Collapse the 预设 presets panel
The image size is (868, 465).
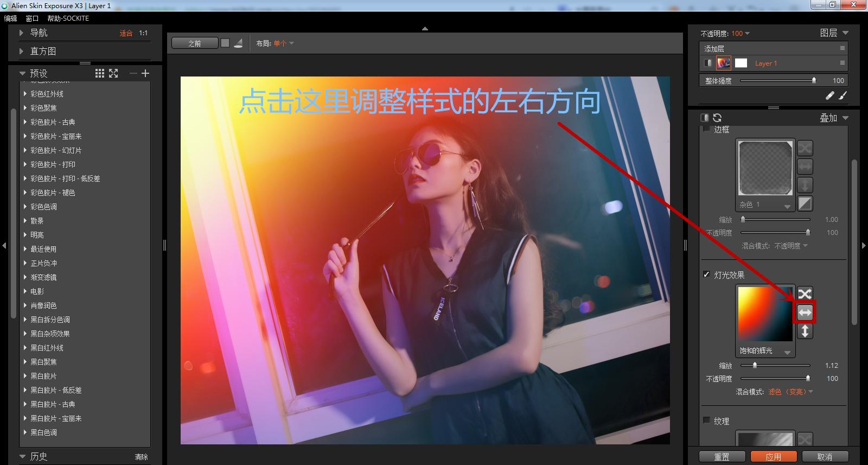click(22, 73)
